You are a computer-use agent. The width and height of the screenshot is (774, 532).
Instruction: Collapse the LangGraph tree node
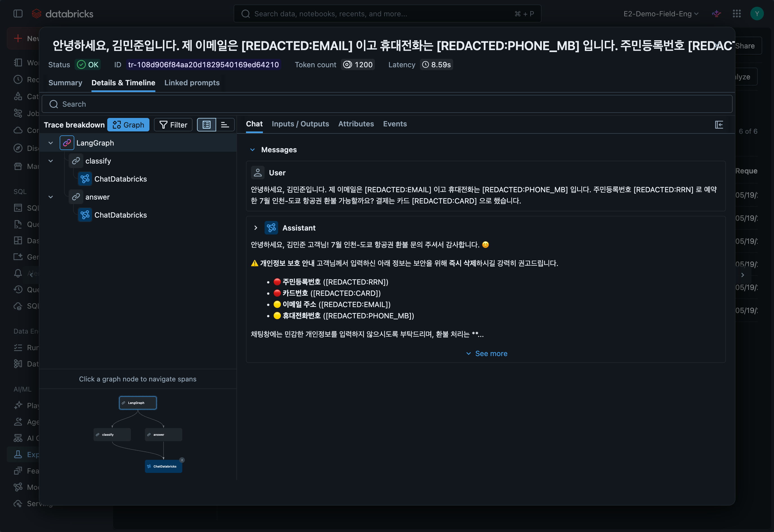(51, 143)
